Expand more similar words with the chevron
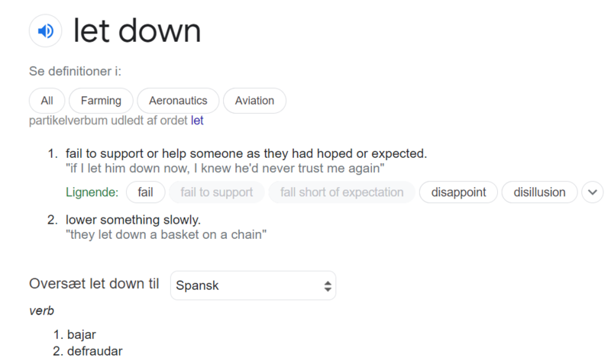 point(593,192)
